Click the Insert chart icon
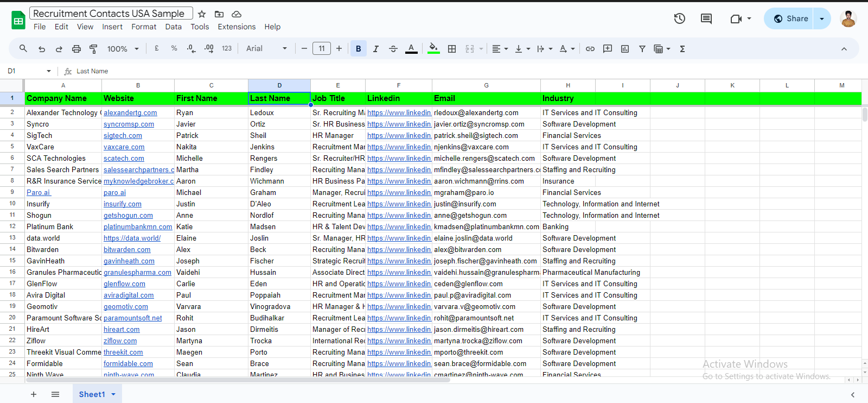Image resolution: width=868 pixels, height=403 pixels. (625, 49)
